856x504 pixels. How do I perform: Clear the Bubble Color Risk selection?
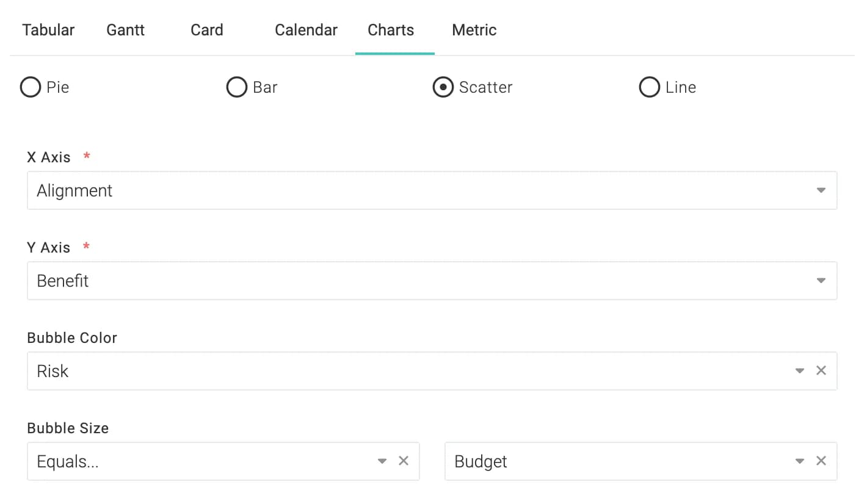[821, 370]
